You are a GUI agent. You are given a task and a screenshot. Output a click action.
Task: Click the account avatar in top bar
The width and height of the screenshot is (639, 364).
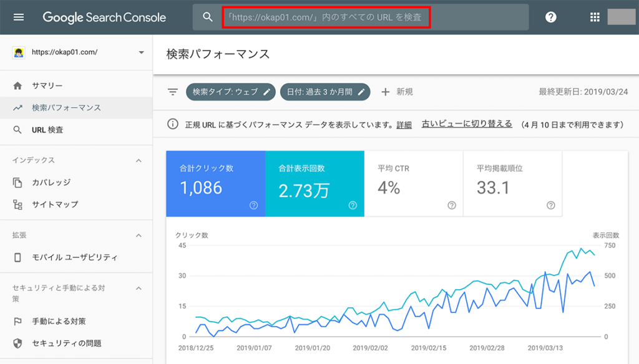621,17
